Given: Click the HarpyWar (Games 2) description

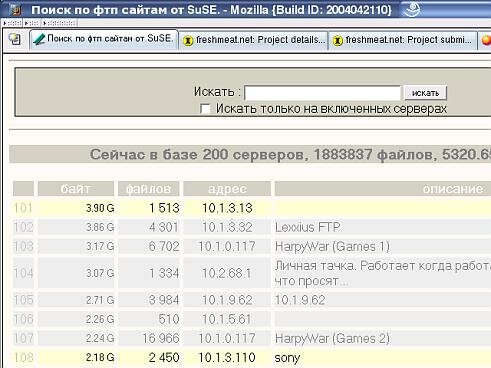Looking at the screenshot, I should [332, 339].
